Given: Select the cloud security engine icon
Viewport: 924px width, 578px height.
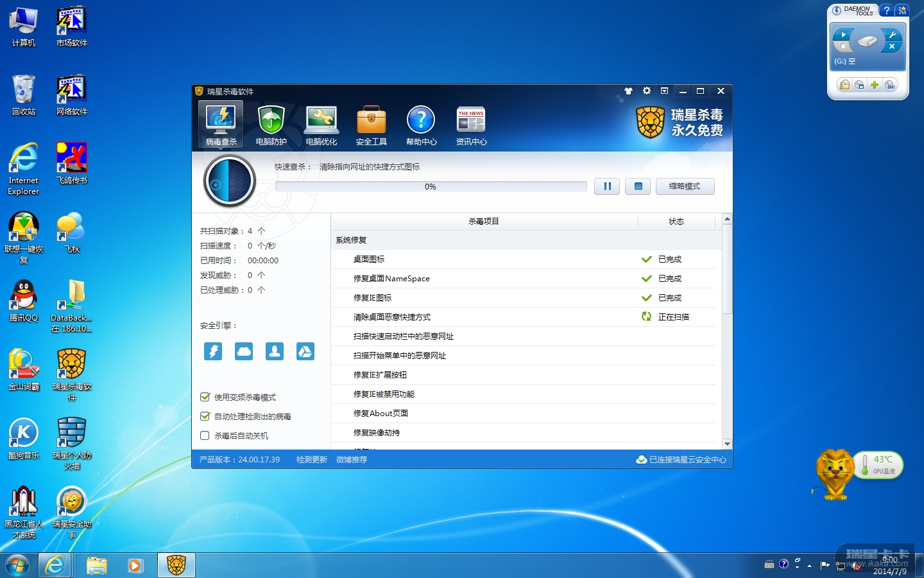Looking at the screenshot, I should [244, 351].
